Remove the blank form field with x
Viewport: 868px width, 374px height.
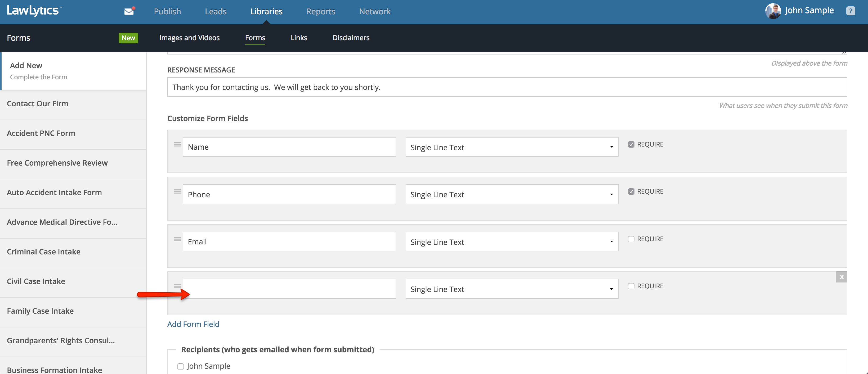click(x=841, y=277)
